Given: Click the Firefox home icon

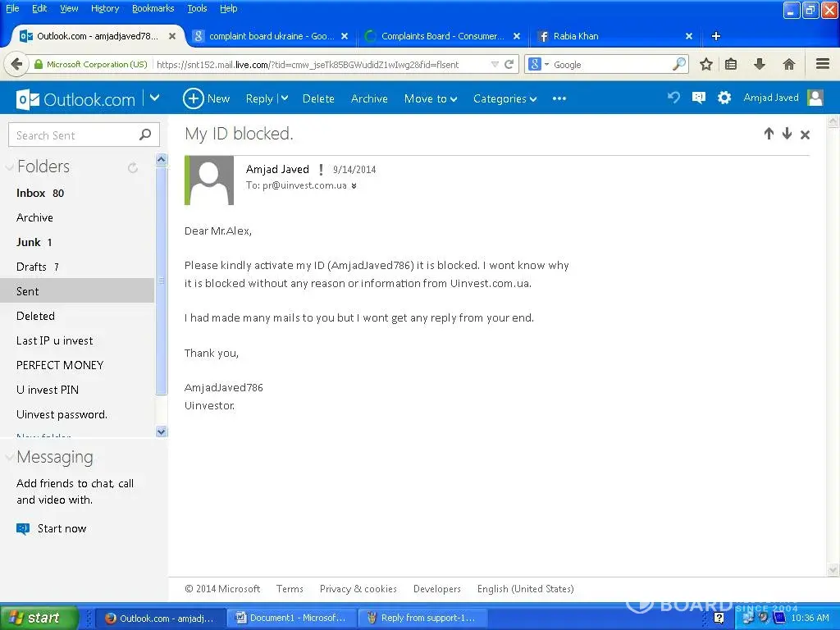Looking at the screenshot, I should tap(788, 64).
